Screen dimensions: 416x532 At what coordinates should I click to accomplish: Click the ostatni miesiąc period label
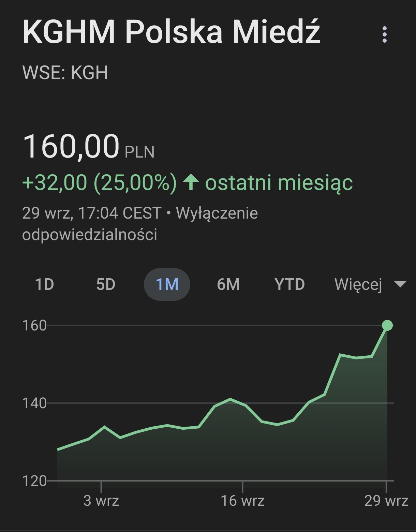(x=279, y=182)
